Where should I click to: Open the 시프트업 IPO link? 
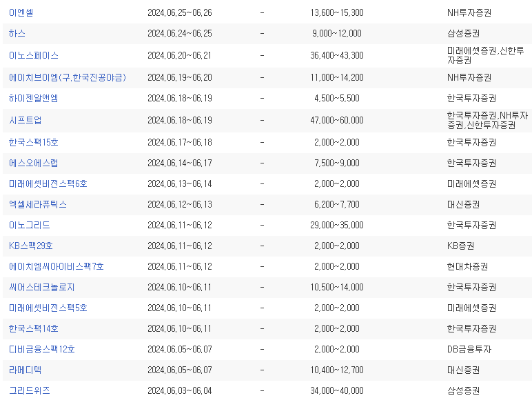pyautogui.click(x=25, y=121)
